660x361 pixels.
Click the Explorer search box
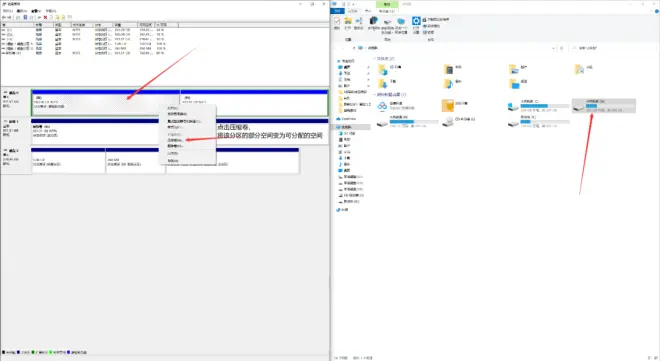click(x=613, y=48)
